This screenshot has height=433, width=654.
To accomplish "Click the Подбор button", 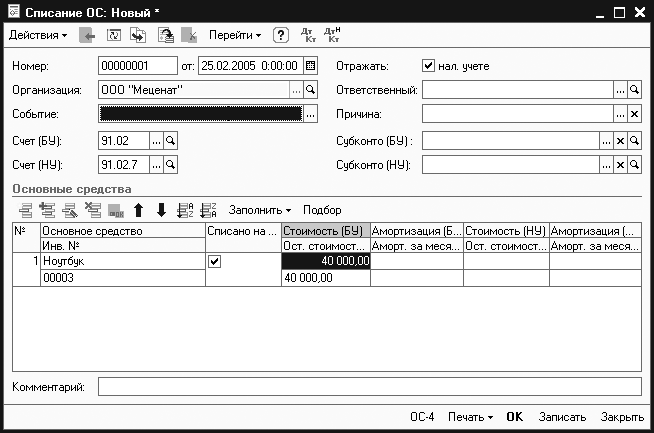I will click(322, 210).
